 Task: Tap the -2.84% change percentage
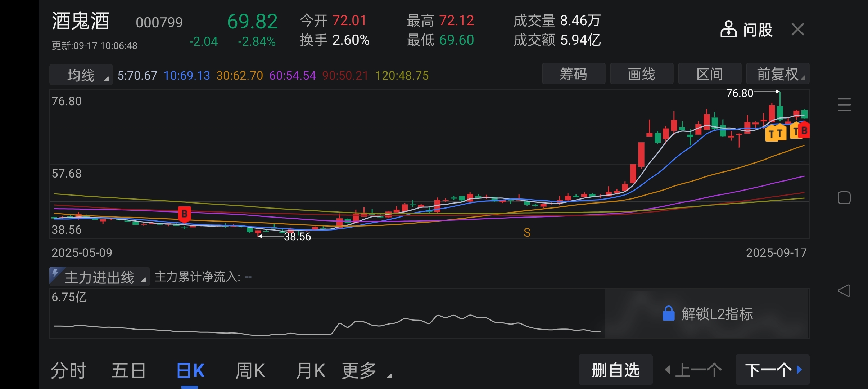click(257, 42)
